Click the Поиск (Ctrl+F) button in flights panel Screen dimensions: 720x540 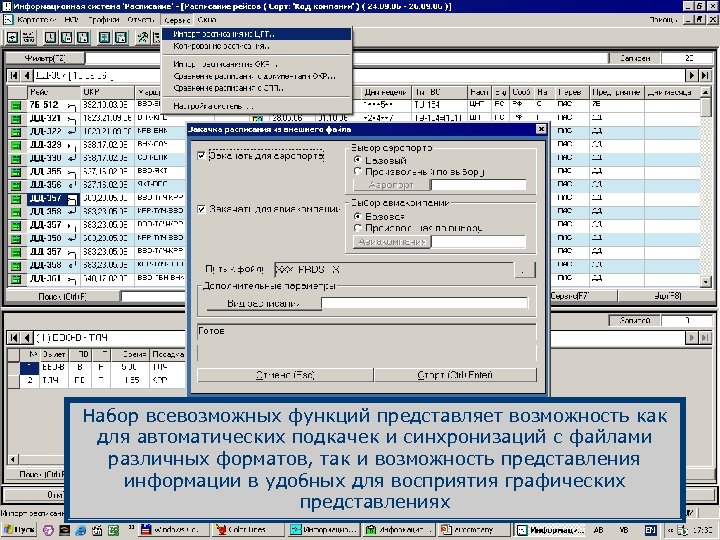coord(62,297)
